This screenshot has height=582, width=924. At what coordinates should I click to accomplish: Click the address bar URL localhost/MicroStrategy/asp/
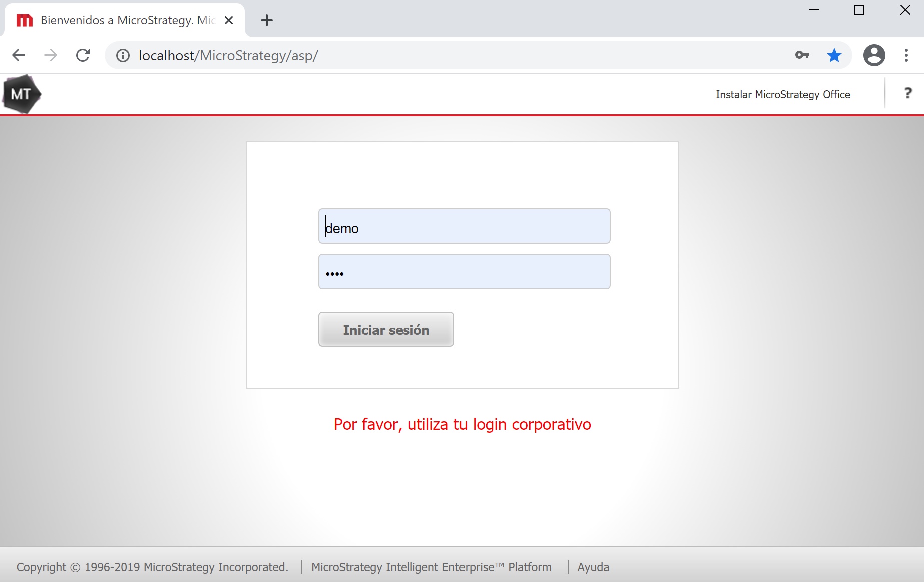point(228,55)
